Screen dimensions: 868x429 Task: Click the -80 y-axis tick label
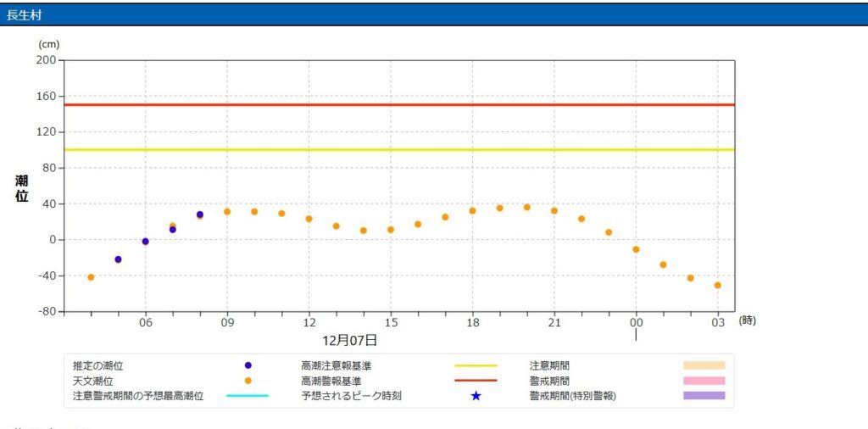pos(48,312)
